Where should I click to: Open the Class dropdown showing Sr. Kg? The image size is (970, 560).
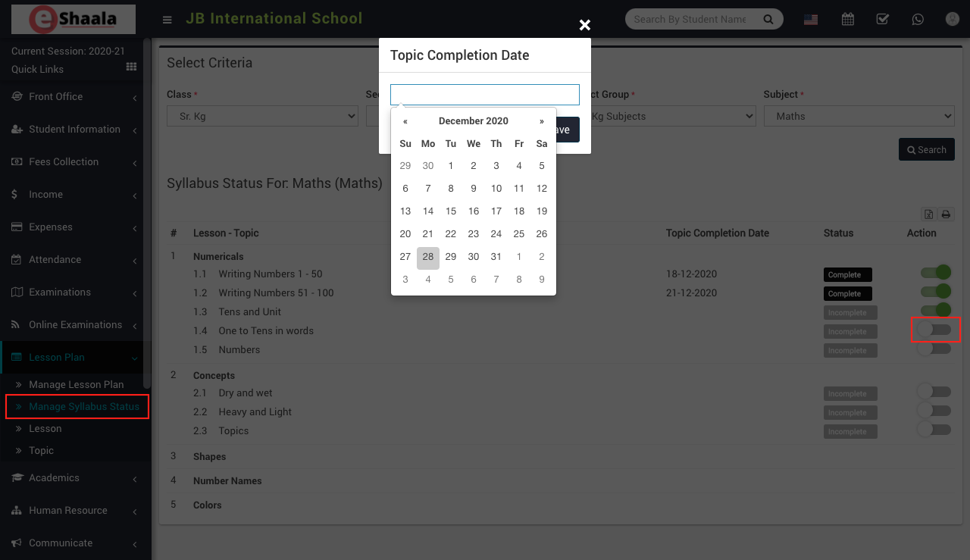click(x=262, y=116)
